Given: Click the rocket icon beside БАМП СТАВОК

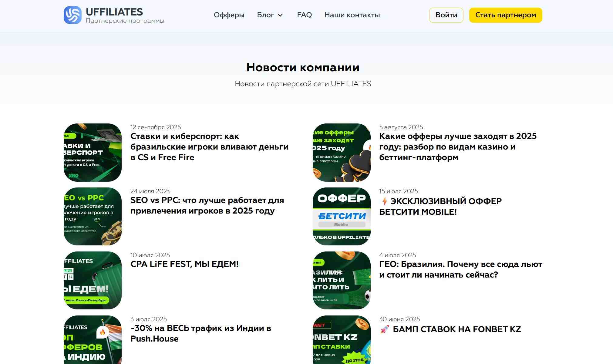Looking at the screenshot, I should [385, 329].
